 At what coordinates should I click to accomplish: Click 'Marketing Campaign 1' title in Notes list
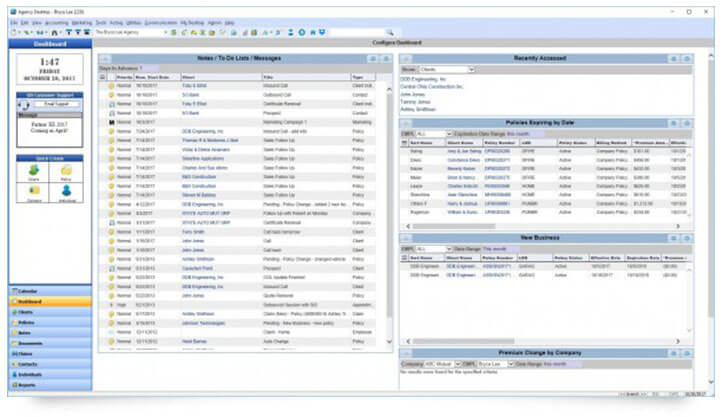285,122
